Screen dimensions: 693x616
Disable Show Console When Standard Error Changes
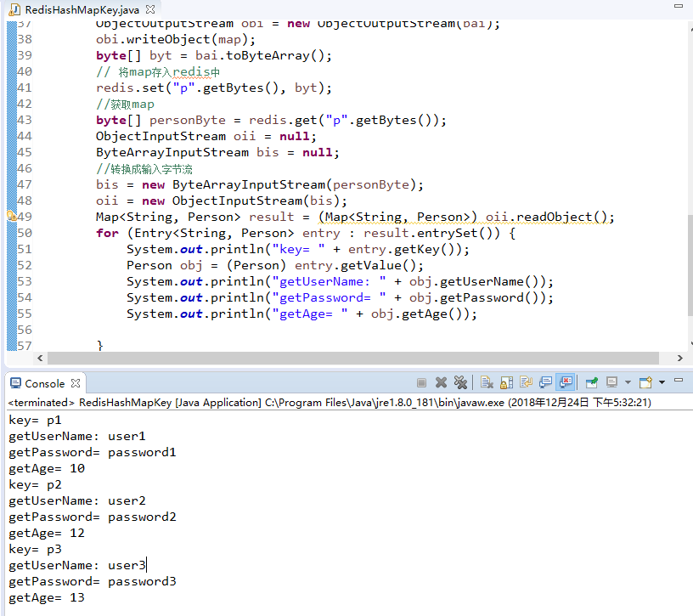pyautogui.click(x=565, y=382)
